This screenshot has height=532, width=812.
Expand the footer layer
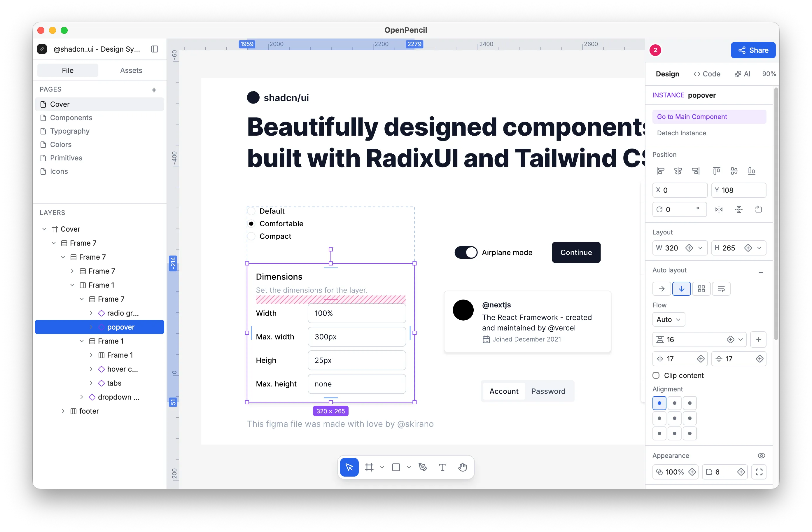(x=63, y=411)
